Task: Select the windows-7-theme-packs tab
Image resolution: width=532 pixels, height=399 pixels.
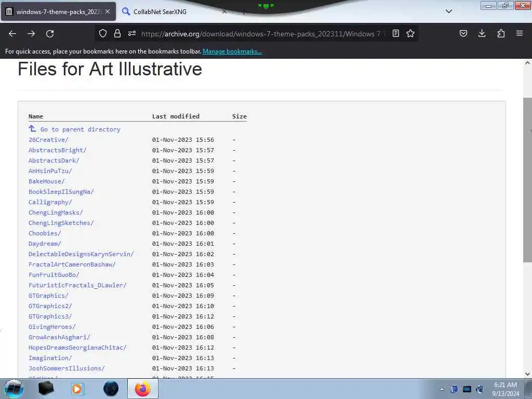Action: [x=58, y=11]
